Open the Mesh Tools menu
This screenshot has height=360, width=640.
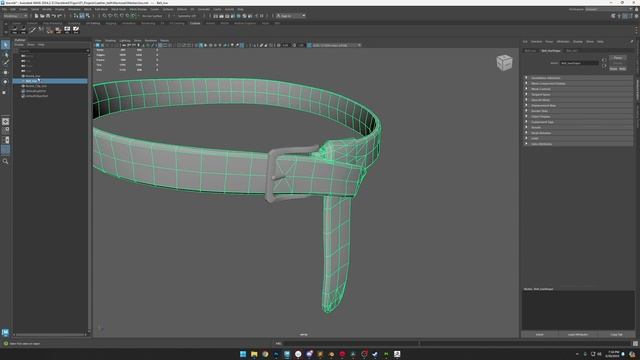pyautogui.click(x=119, y=9)
